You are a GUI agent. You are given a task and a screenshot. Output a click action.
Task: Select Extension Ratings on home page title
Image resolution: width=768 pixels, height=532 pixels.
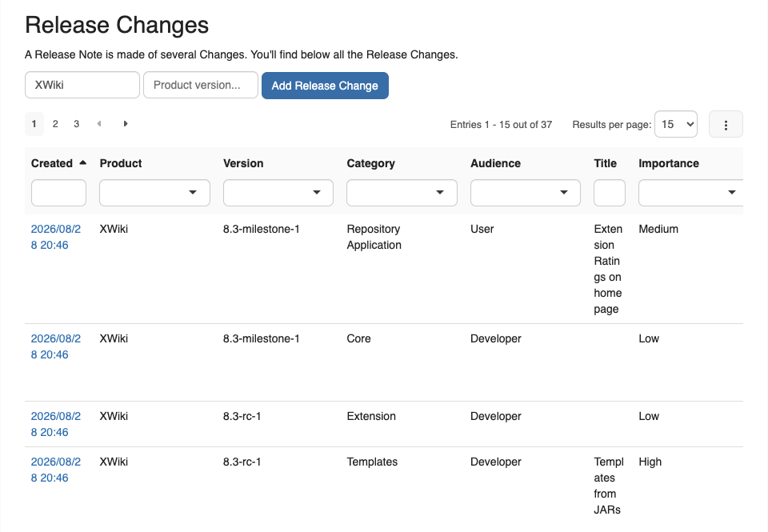(608, 269)
